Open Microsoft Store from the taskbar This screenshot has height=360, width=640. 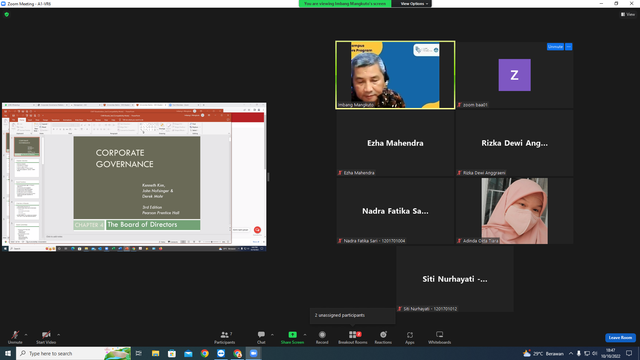tap(172, 353)
